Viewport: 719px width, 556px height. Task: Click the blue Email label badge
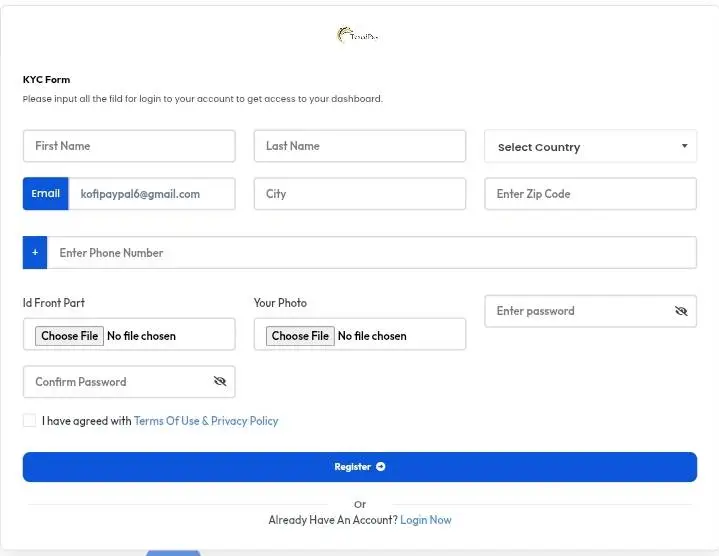tap(45, 194)
